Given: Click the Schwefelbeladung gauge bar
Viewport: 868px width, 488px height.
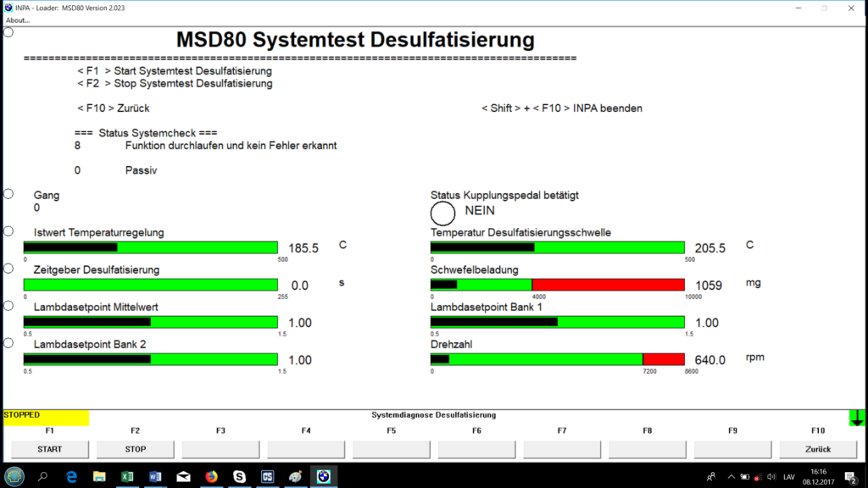Looking at the screenshot, I should [557, 286].
